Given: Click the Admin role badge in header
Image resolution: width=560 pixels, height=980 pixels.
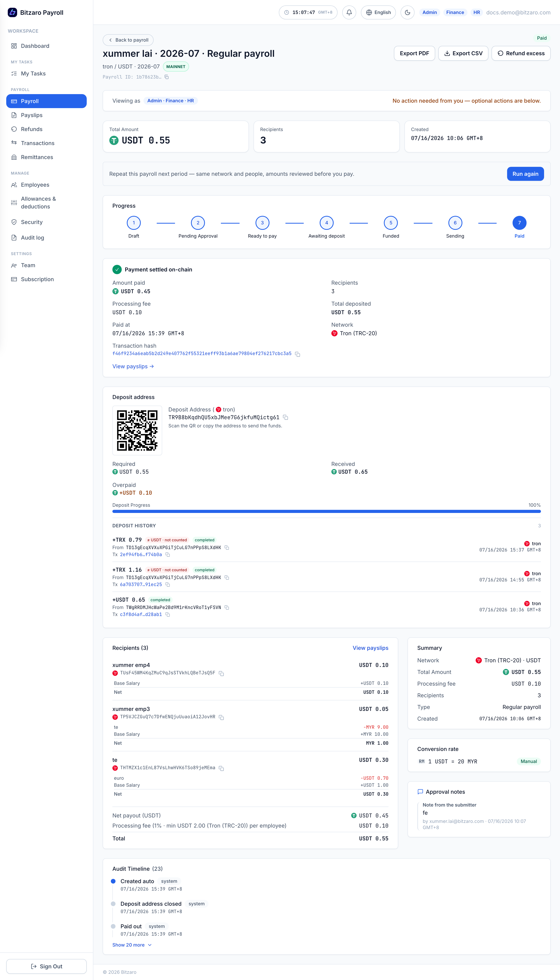Looking at the screenshot, I should point(430,12).
